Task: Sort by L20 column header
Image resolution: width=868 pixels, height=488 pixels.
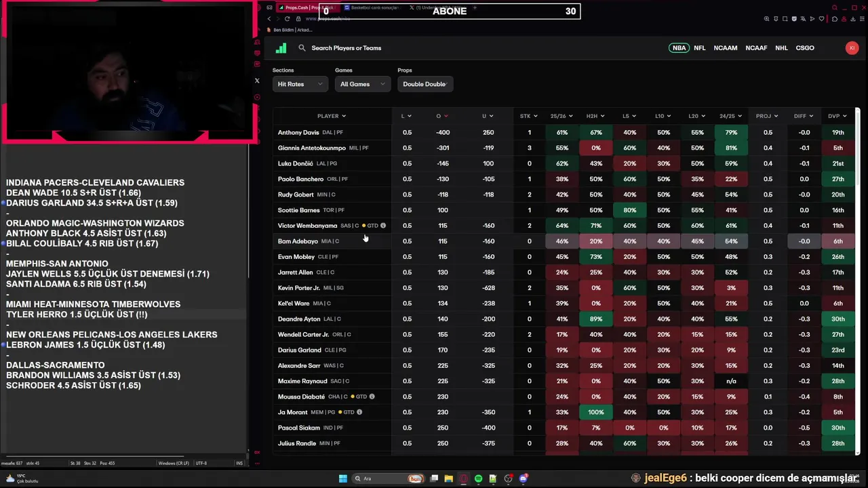Action: (x=697, y=116)
